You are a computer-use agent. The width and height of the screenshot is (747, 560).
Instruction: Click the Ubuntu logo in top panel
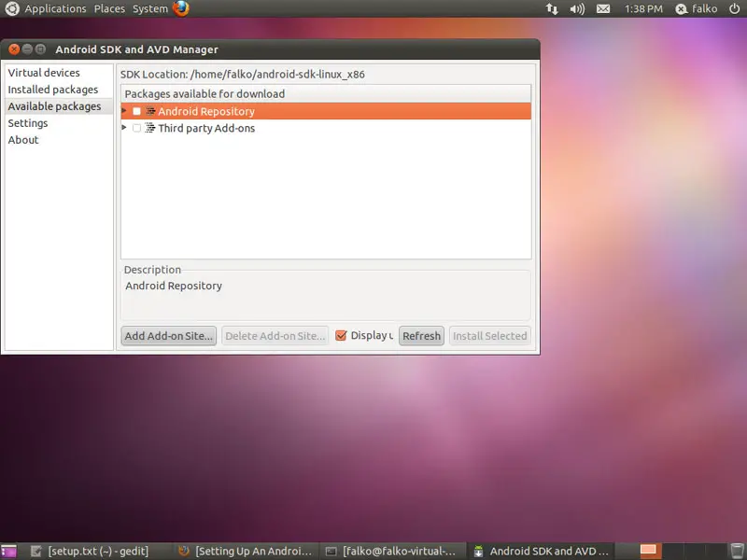tap(12, 8)
